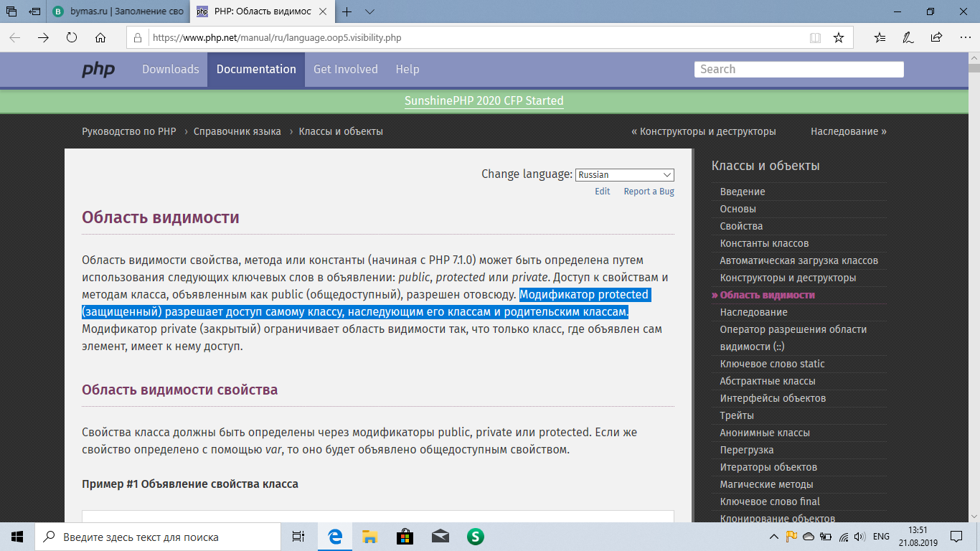Viewport: 980px width, 551px height.
Task: Expand the tab list chevron
Action: (369, 11)
